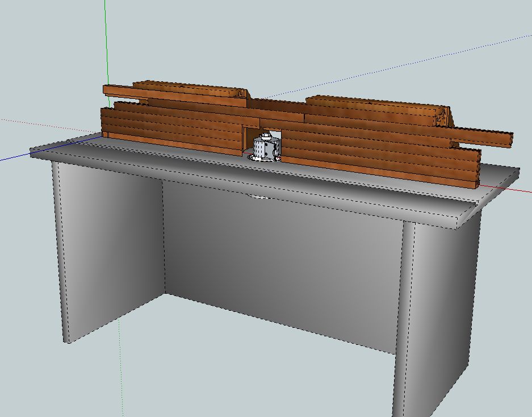Click the solid blue axis at left edge
Image resolution: width=532 pixels, height=417 pixels.
[14, 157]
